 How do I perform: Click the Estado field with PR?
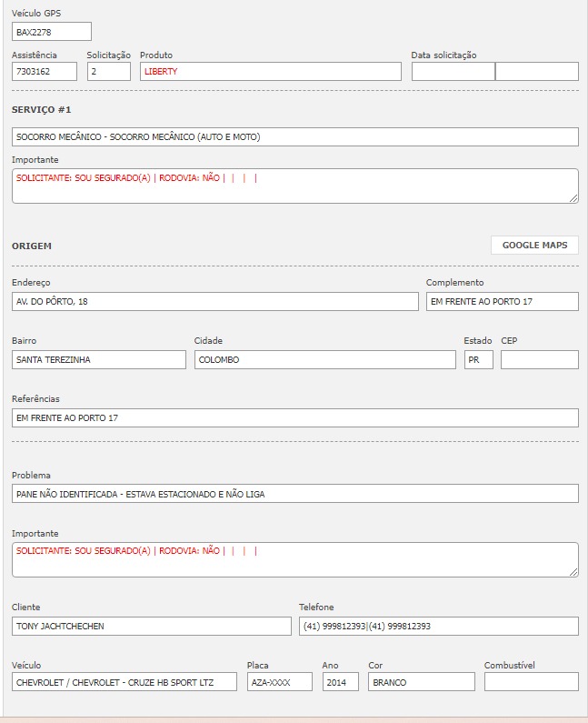tap(478, 360)
